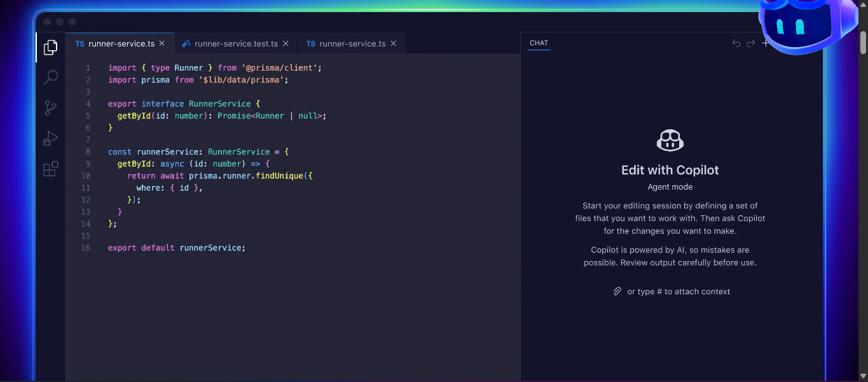Click 'where: { id },' on line 11
The width and height of the screenshot is (868, 382).
169,188
